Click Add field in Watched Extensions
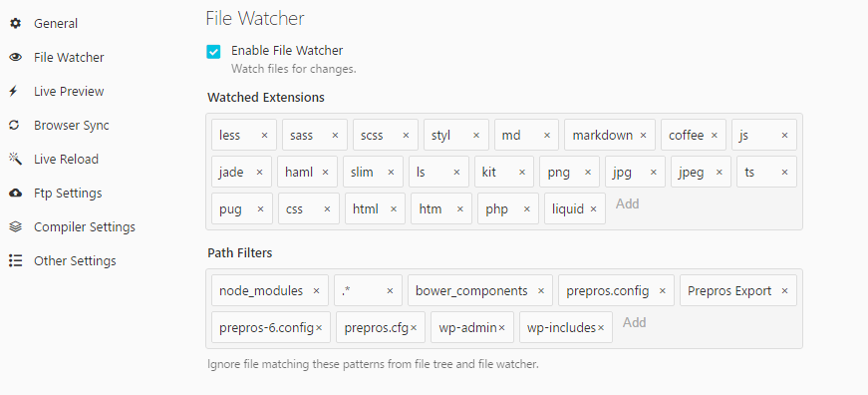This screenshot has width=868, height=395. (628, 203)
